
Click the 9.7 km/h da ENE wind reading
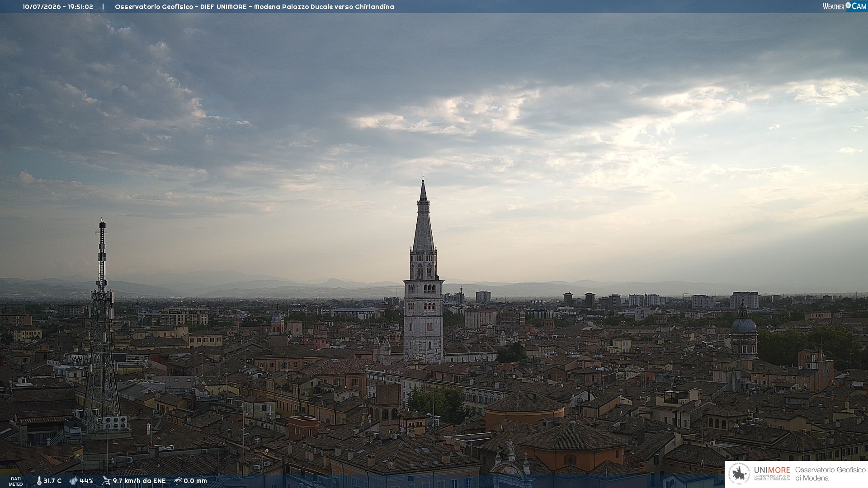[139, 481]
